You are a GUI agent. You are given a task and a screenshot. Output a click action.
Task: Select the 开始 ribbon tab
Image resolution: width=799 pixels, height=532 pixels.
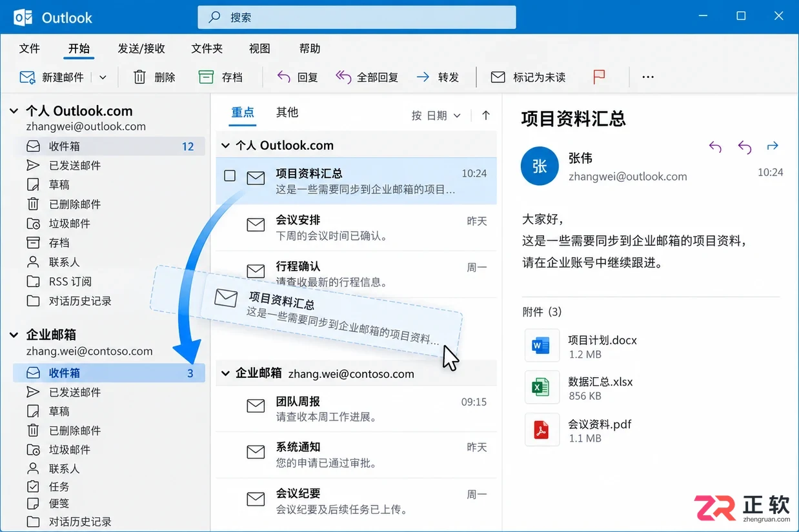[x=79, y=48]
